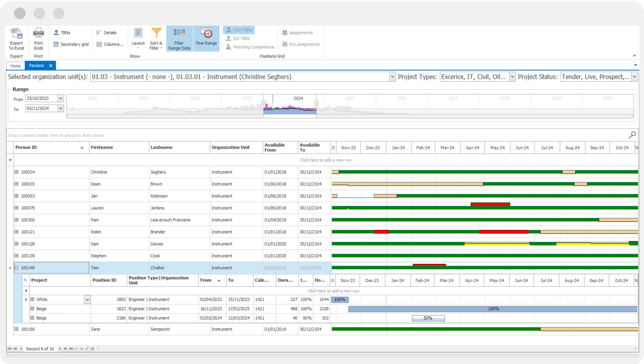644x364 pixels.
Task: Open the From date picker dropdown
Action: (61, 98)
